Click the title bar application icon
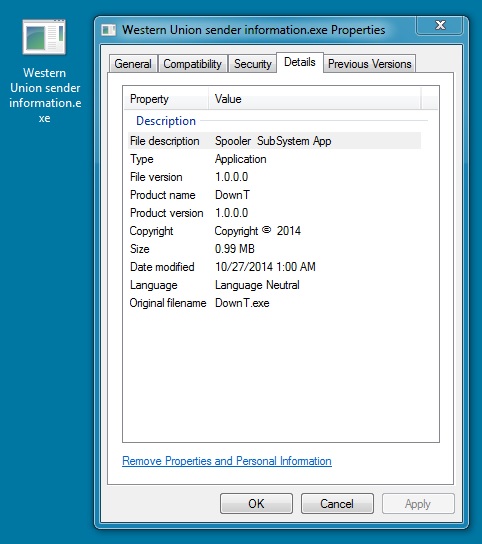Viewport: 482px width, 544px height. click(108, 30)
